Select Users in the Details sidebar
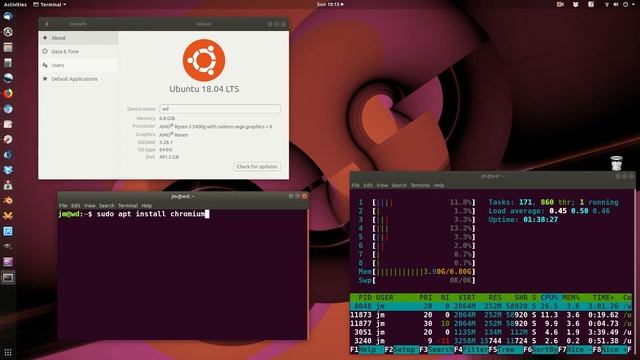Screen dimensions: 640x360 click(78, 65)
